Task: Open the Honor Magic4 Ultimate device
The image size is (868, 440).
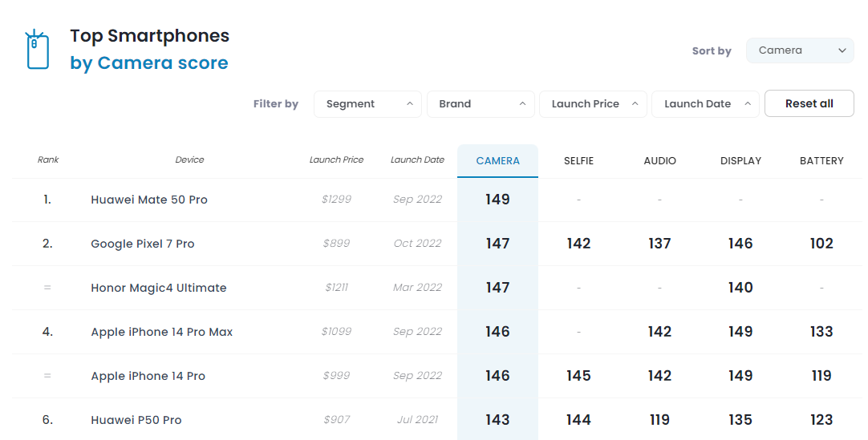Action: (158, 288)
